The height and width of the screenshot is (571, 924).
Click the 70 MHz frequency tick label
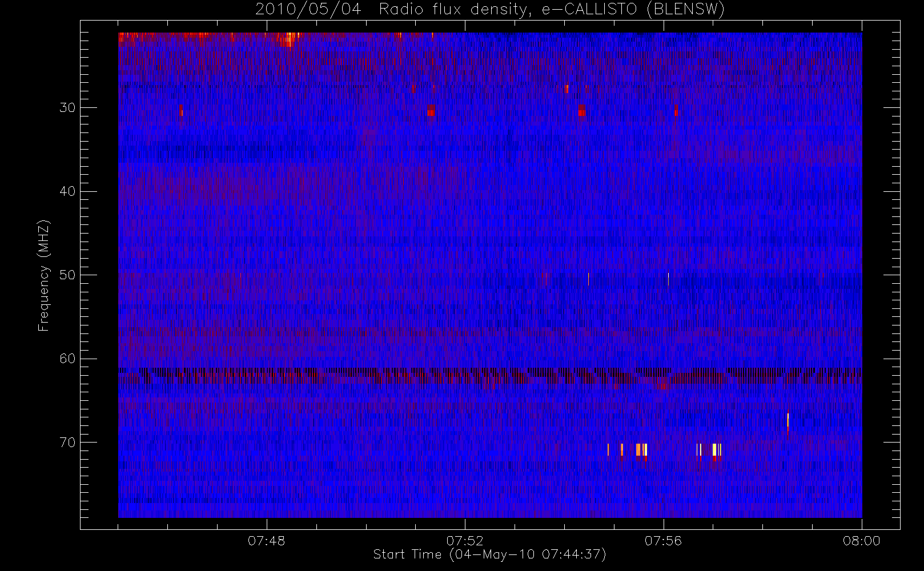click(x=67, y=443)
